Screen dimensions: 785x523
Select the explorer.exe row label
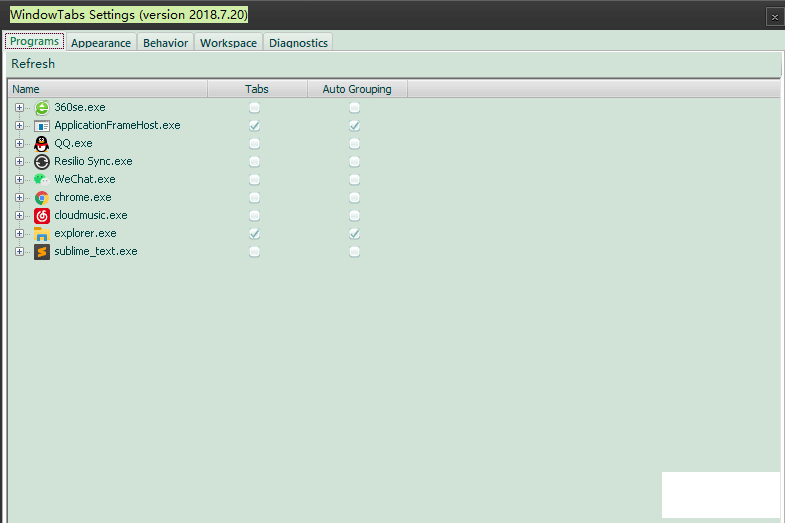tap(86, 234)
